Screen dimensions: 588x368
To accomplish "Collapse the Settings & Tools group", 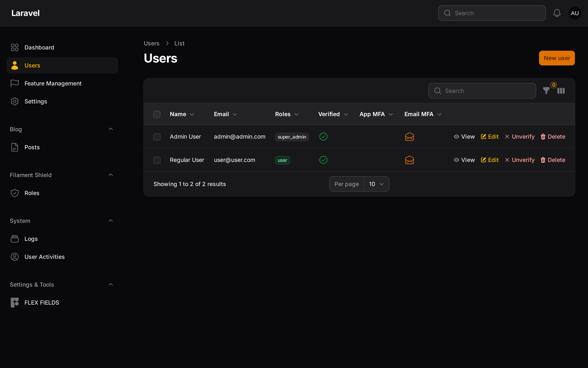I will [110, 284].
